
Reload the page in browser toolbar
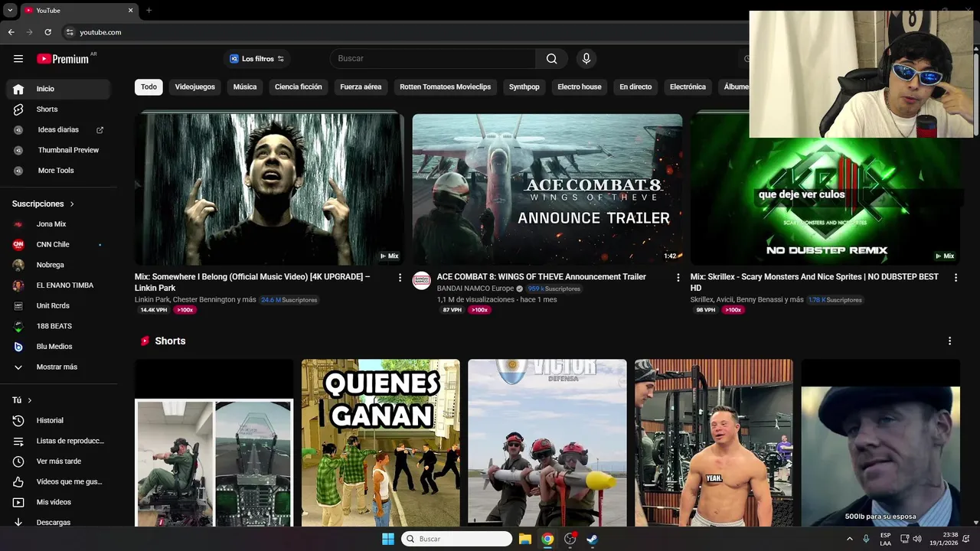[47, 32]
